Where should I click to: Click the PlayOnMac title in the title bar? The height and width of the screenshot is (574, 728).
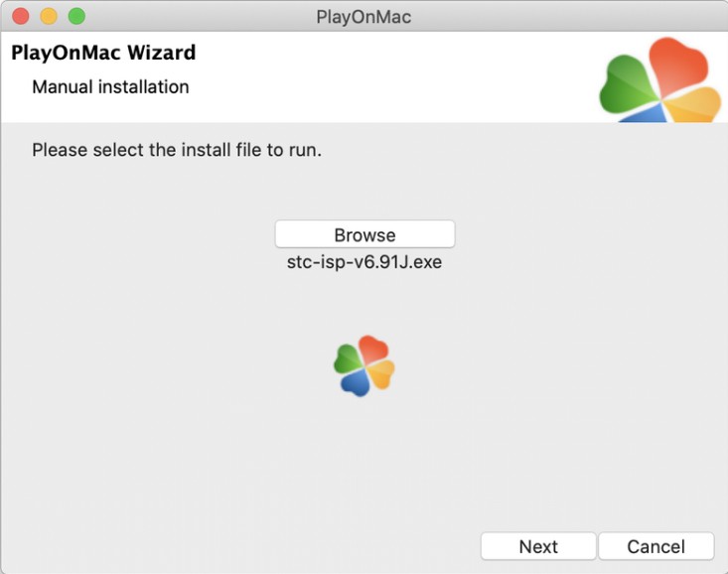pos(364,17)
